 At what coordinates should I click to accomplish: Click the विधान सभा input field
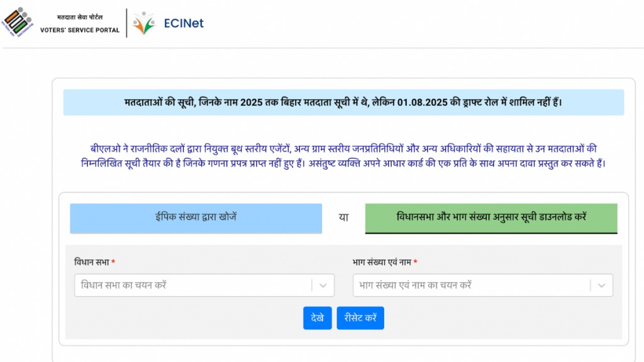coord(189,285)
